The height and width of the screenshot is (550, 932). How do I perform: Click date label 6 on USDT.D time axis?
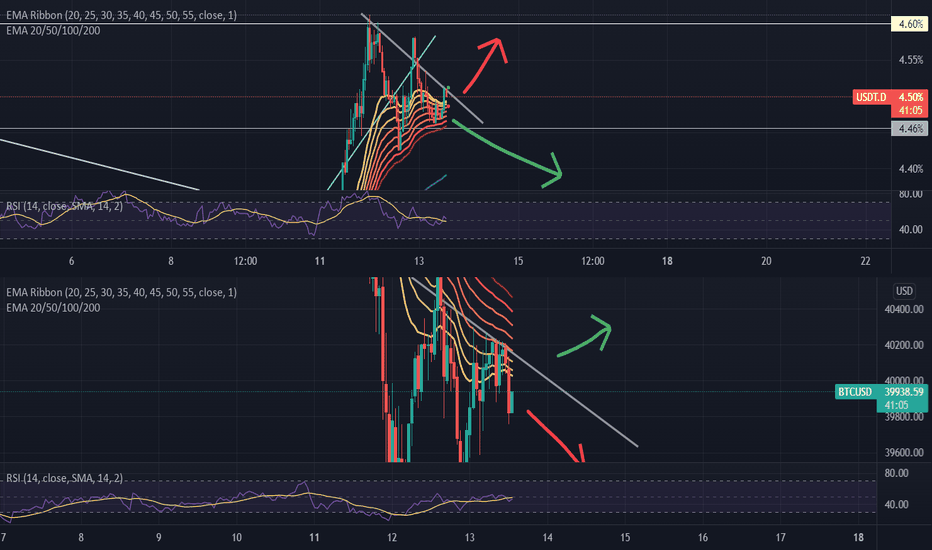click(x=71, y=261)
